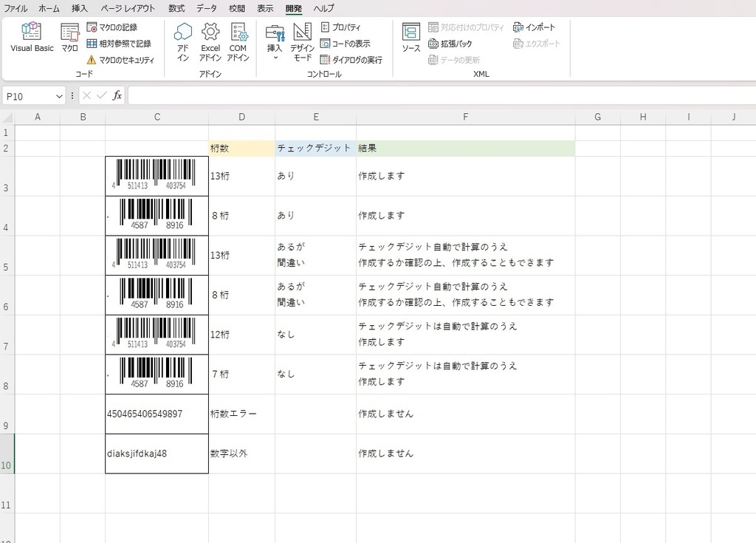This screenshot has width=756, height=543.
Task: Open the ファイル tab
Action: (16, 8)
